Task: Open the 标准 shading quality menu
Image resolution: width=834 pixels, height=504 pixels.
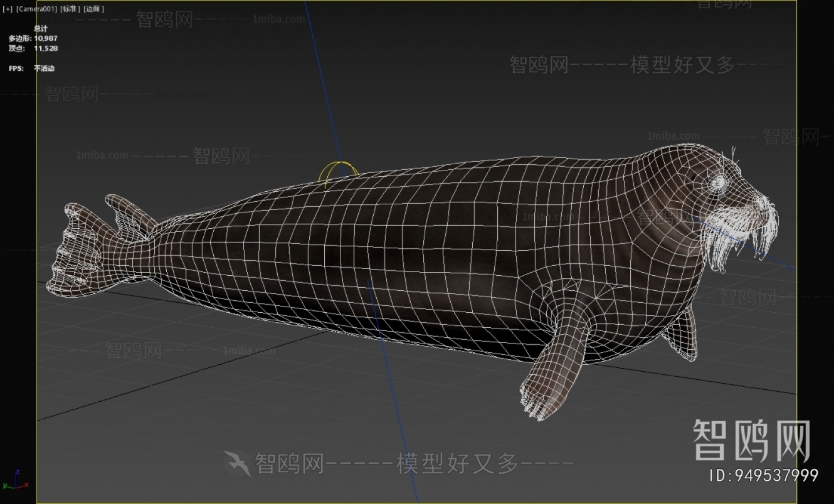Action: tap(70, 9)
